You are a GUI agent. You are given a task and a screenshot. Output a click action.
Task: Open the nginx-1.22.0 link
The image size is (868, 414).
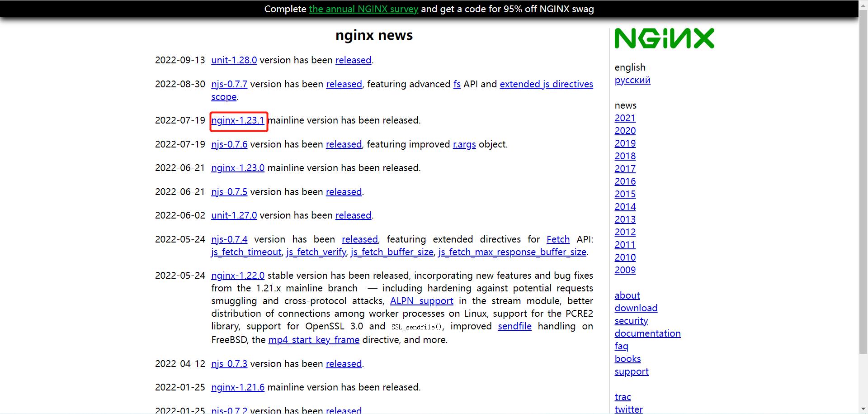238,276
